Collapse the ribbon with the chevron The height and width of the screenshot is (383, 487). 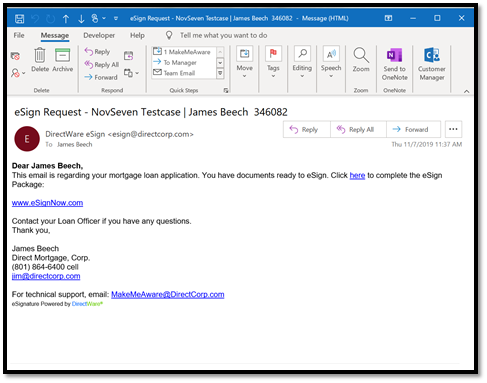click(467, 91)
